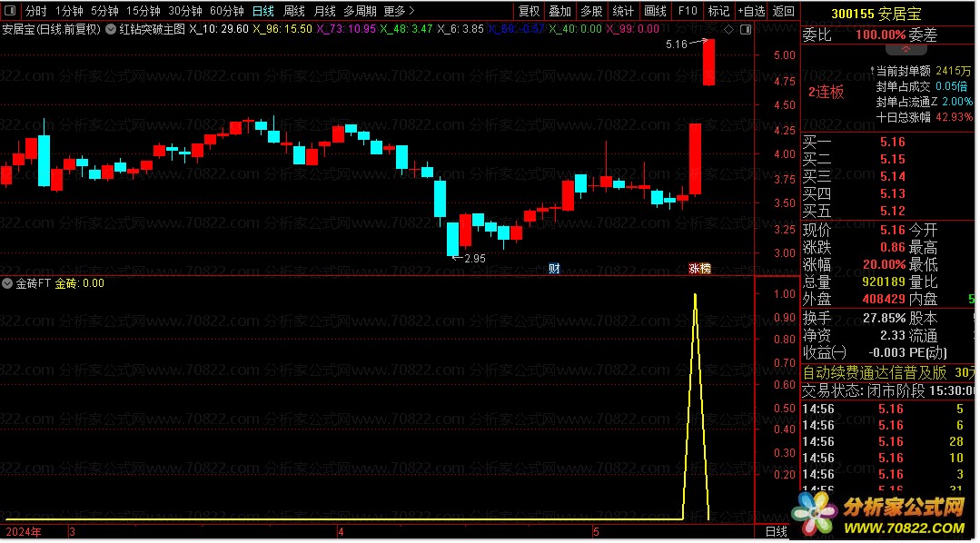Image resolution: width=980 pixels, height=543 pixels.
Task: Click the 画线 draw line button
Action: click(655, 11)
